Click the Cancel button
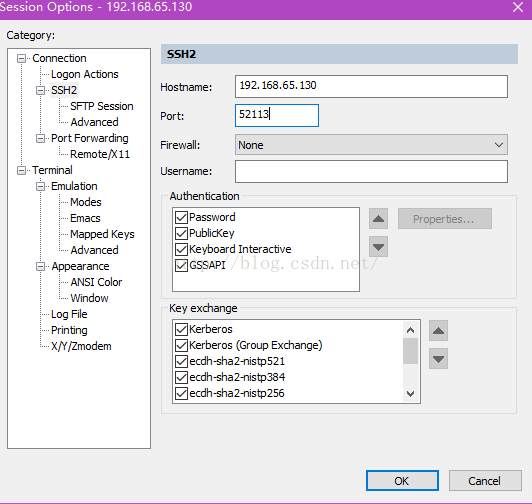 pos(485,481)
